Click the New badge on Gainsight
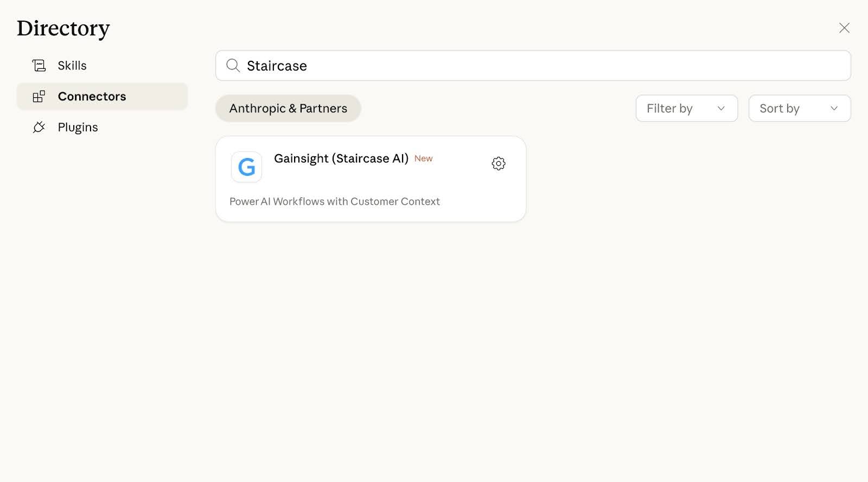This screenshot has height=482, width=868. click(x=424, y=158)
